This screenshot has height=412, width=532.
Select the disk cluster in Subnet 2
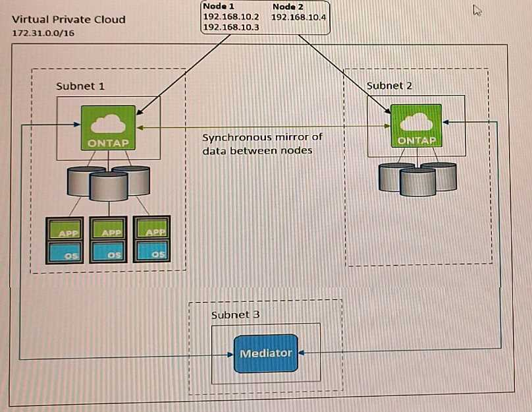[x=417, y=178]
